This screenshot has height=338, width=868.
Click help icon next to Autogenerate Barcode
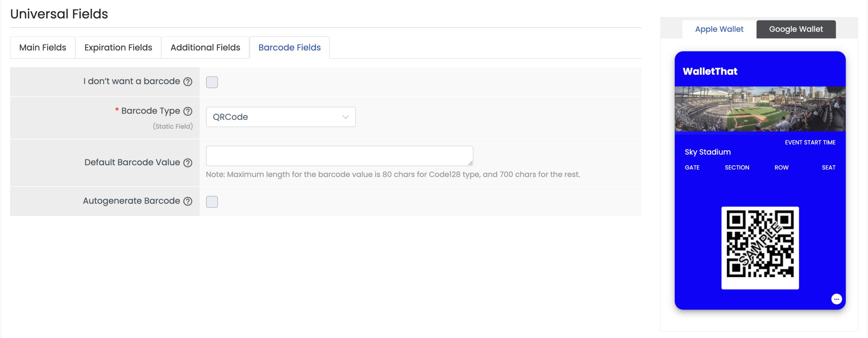[x=188, y=201]
